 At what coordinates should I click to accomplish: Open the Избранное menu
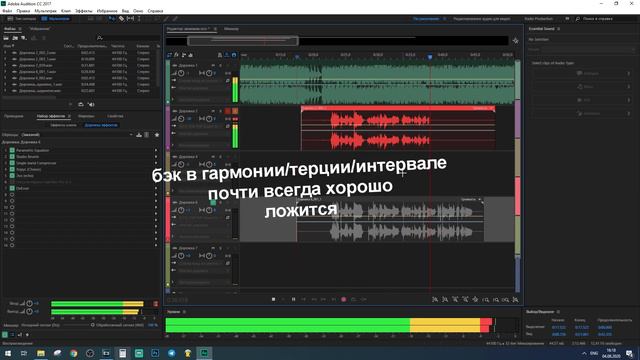[x=107, y=11]
